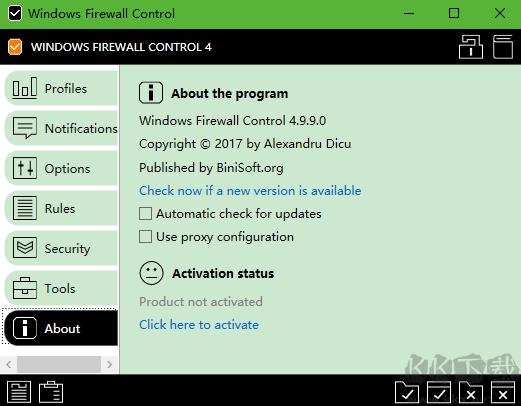Screen dimensions: 521x406
Task: Click the 'Windows Firewall Control 4.9.9.0' version text
Action: [232, 121]
